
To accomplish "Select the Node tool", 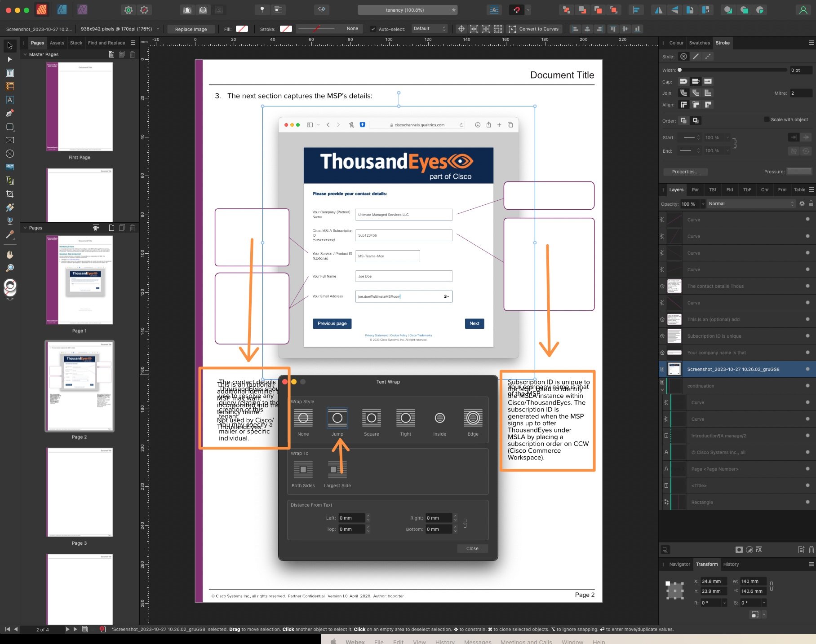I will pos(10,59).
